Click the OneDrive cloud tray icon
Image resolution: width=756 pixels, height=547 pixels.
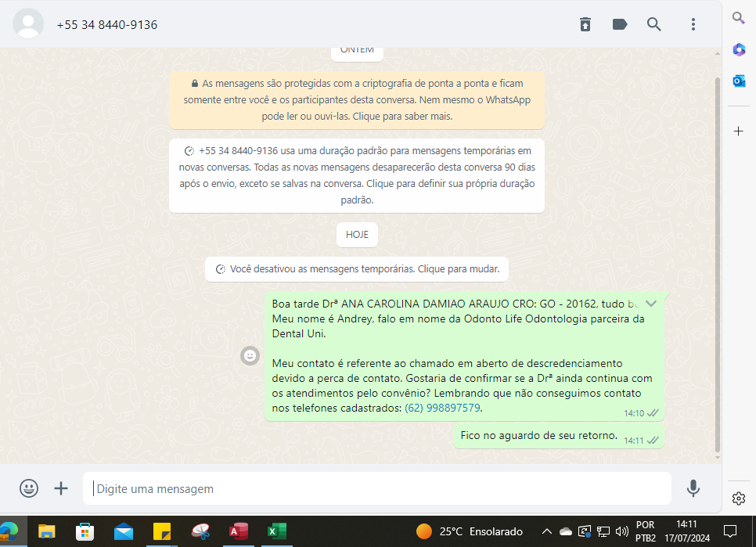(566, 531)
